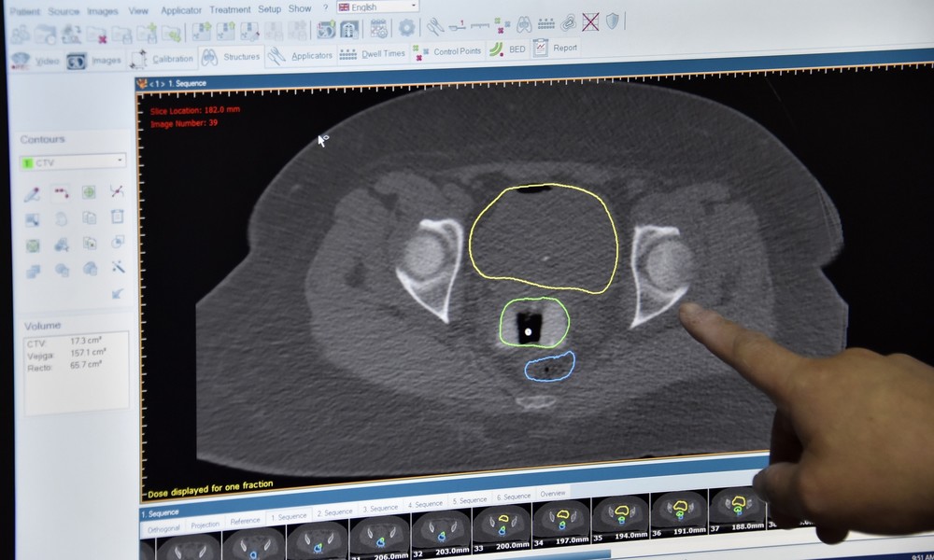934x560 pixels.
Task: Click the delete folder icon with red X
Action: point(96,35)
